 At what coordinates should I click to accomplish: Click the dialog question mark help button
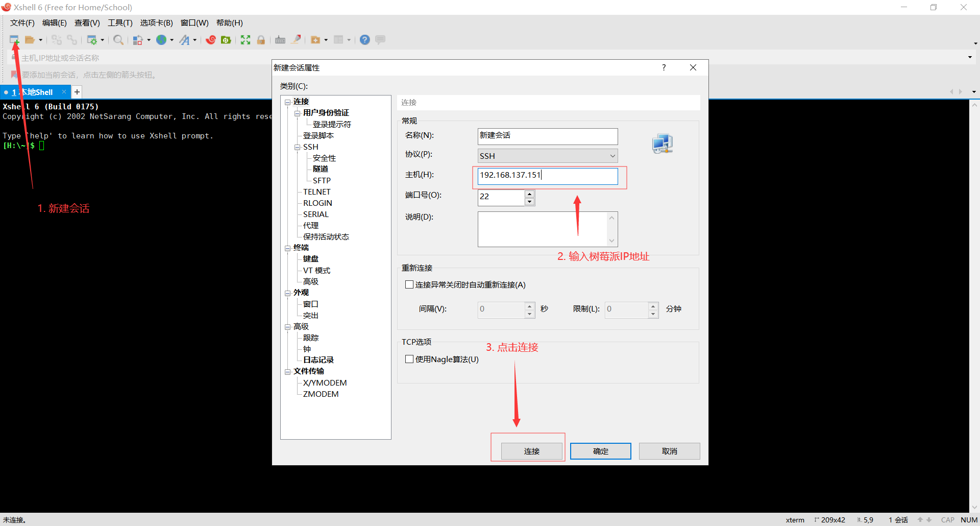click(x=664, y=67)
